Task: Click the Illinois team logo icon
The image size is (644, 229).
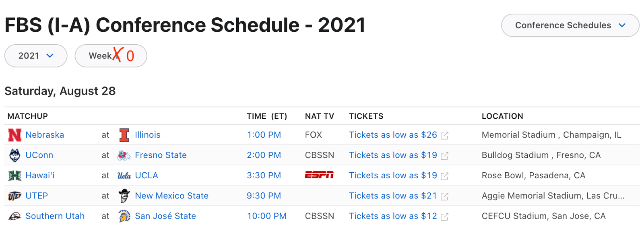Action: point(124,135)
